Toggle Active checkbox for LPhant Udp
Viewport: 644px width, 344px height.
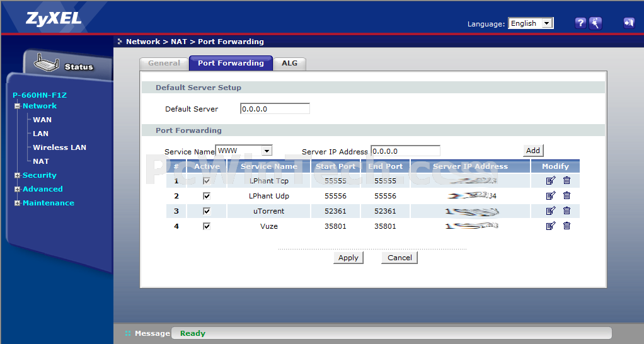click(207, 196)
